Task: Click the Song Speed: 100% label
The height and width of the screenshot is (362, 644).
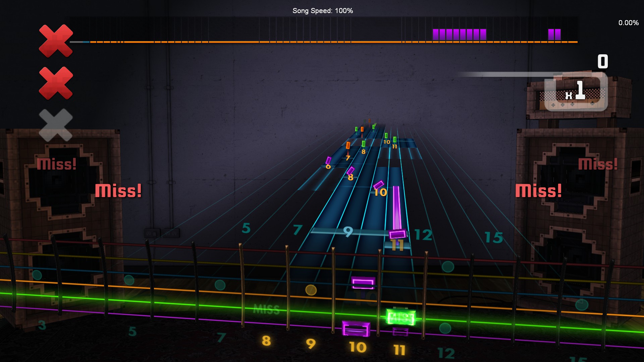Action: (323, 11)
